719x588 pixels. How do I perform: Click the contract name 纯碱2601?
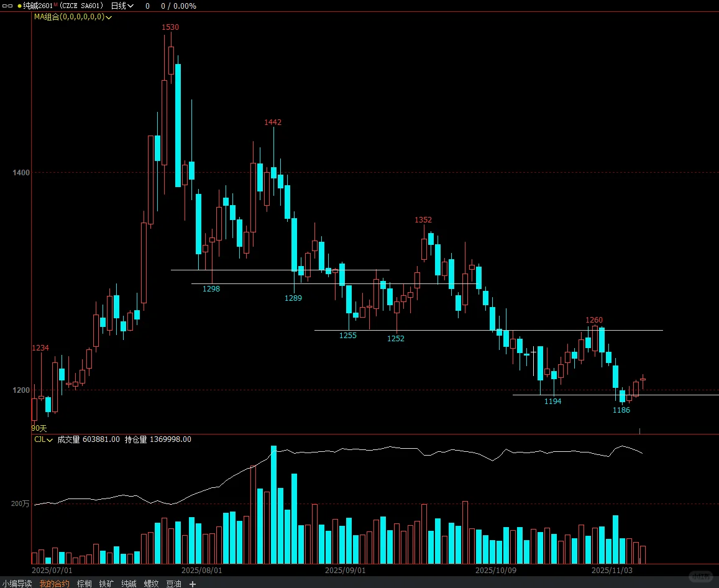click(x=38, y=6)
